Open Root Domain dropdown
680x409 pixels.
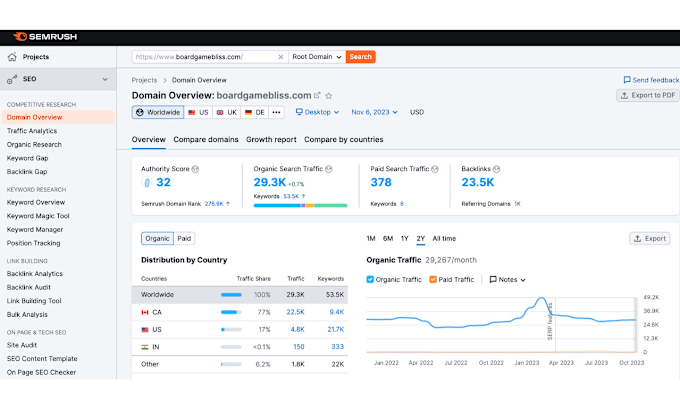[317, 57]
